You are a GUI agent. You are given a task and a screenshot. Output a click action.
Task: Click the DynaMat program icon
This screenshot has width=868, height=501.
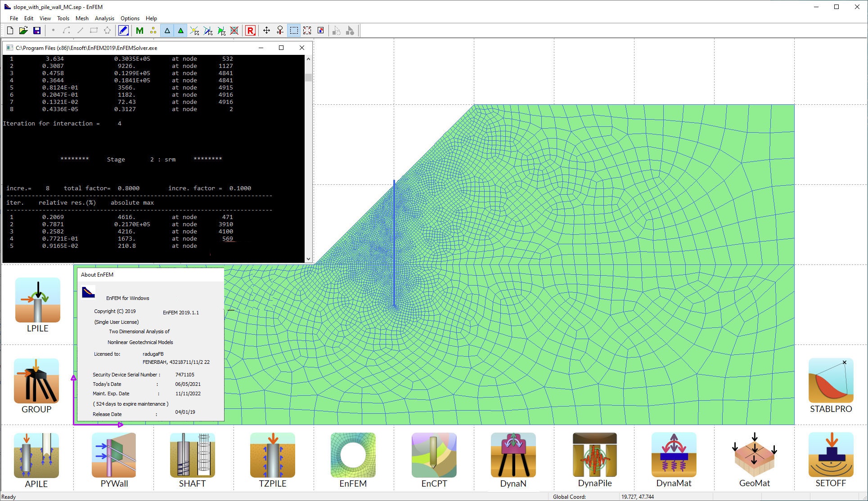(674, 455)
